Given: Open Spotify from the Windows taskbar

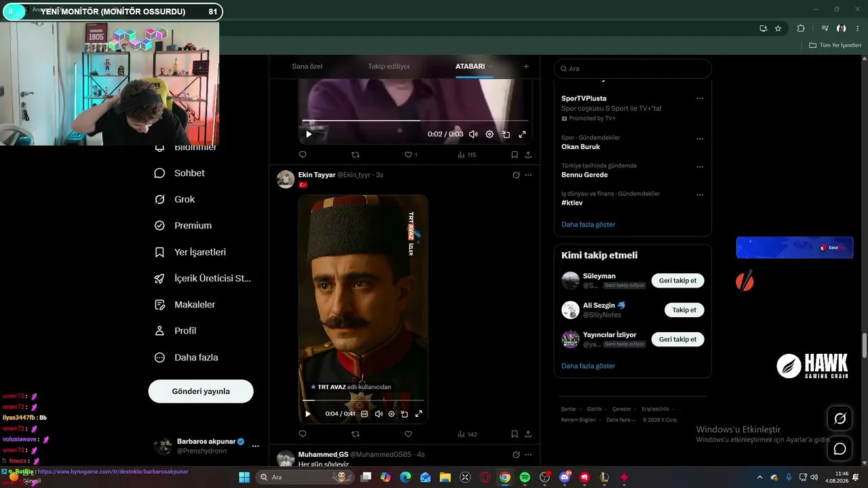Looking at the screenshot, I should [x=525, y=477].
